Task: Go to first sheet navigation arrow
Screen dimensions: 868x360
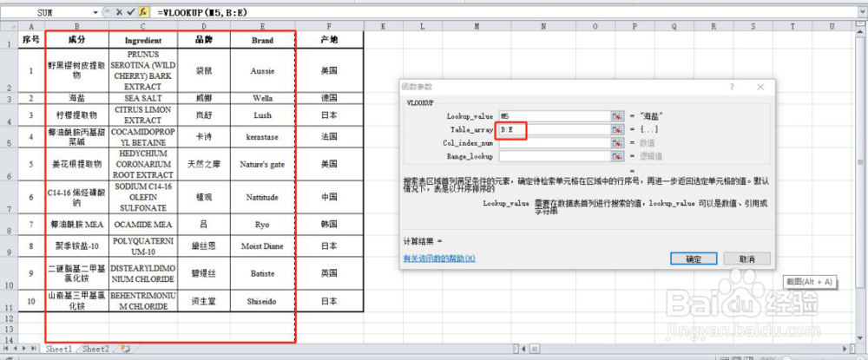Action: 6,349
